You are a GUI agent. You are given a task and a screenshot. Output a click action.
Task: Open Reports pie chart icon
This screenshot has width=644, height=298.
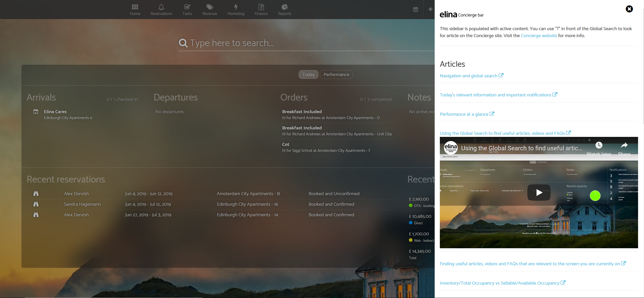point(284,7)
